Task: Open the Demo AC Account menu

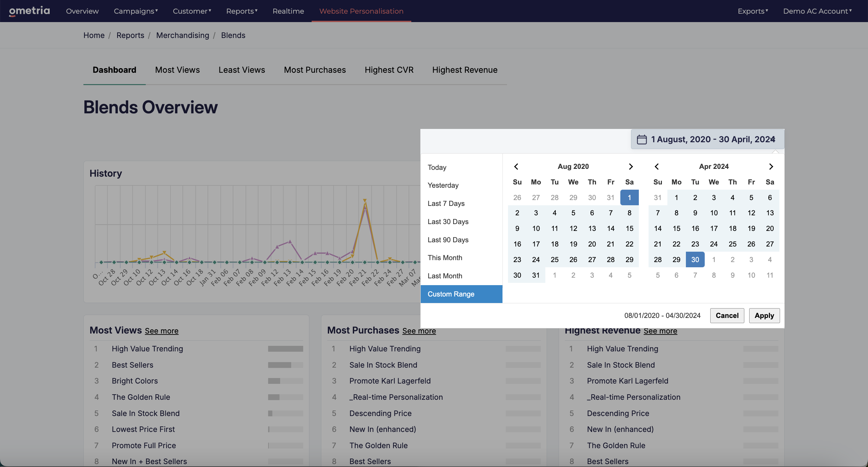Action: point(817,11)
